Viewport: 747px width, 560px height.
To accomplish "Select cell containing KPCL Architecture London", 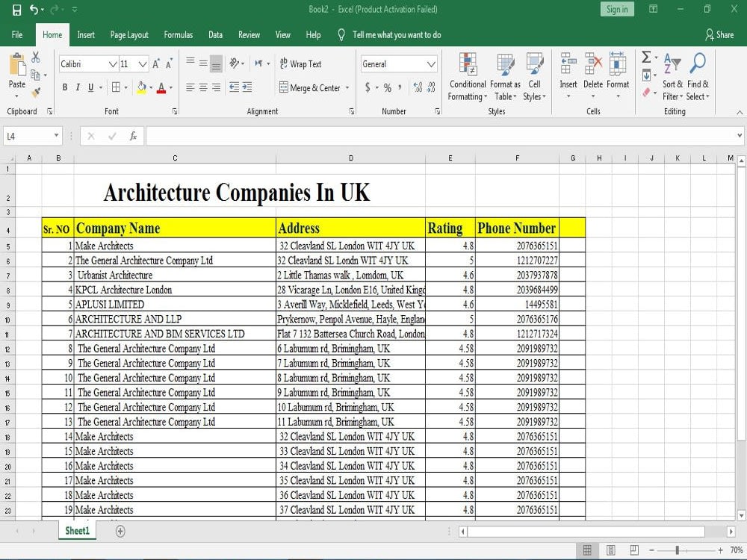I will 175,290.
